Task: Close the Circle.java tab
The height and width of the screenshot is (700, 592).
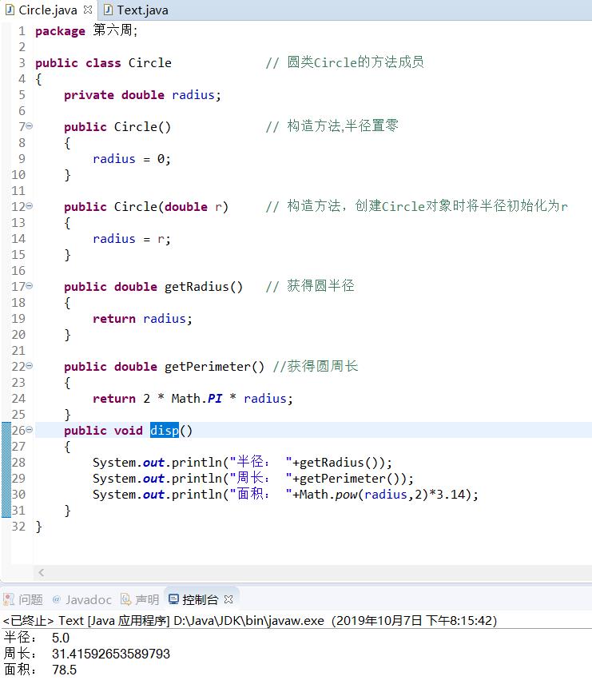Action: click(x=88, y=10)
